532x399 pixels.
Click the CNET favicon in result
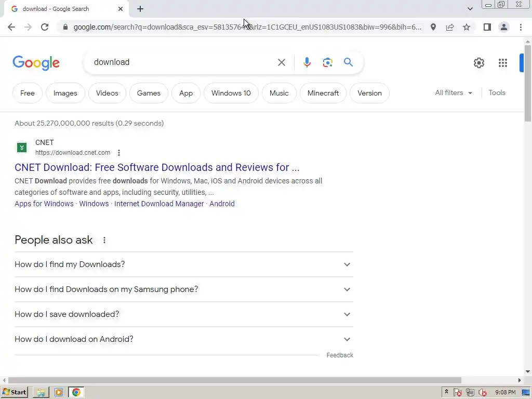tap(22, 148)
